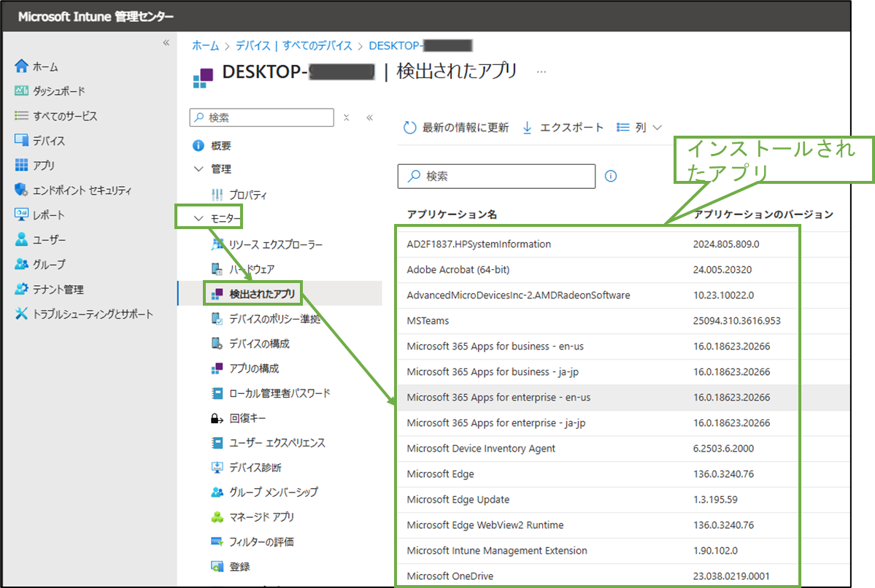
Task: Select Adobe Acrobat (64-bit) row
Action: (x=623, y=269)
